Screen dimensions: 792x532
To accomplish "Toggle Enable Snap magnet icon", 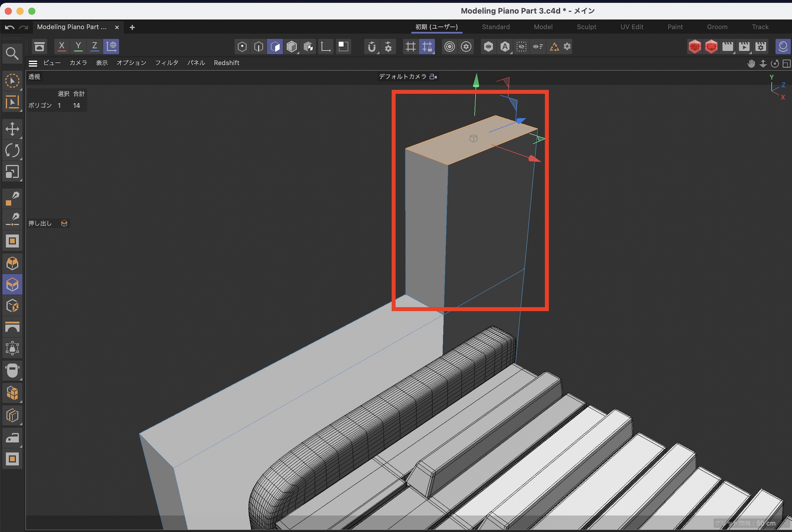I will tap(371, 47).
